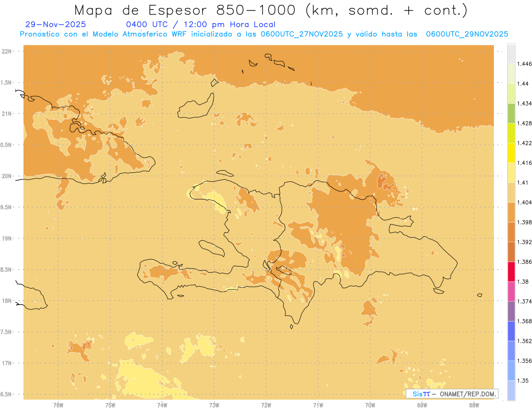Pick the green legend swatch between 1.428 and 1.434
This screenshot has width=532, height=411.
(511, 113)
